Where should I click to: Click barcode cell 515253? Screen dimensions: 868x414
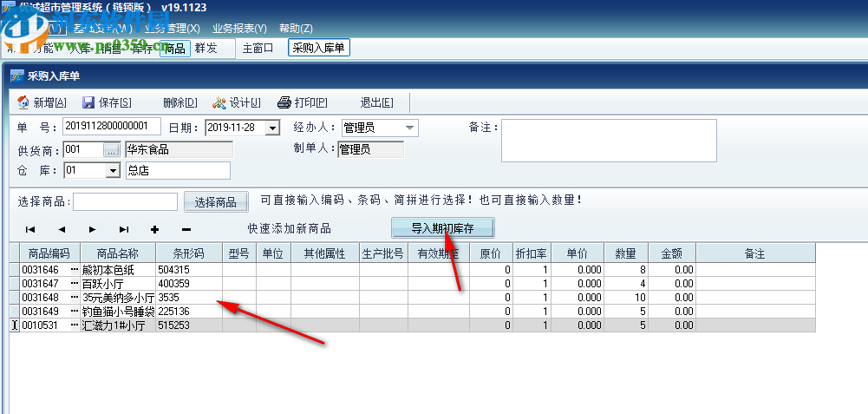coord(189,325)
